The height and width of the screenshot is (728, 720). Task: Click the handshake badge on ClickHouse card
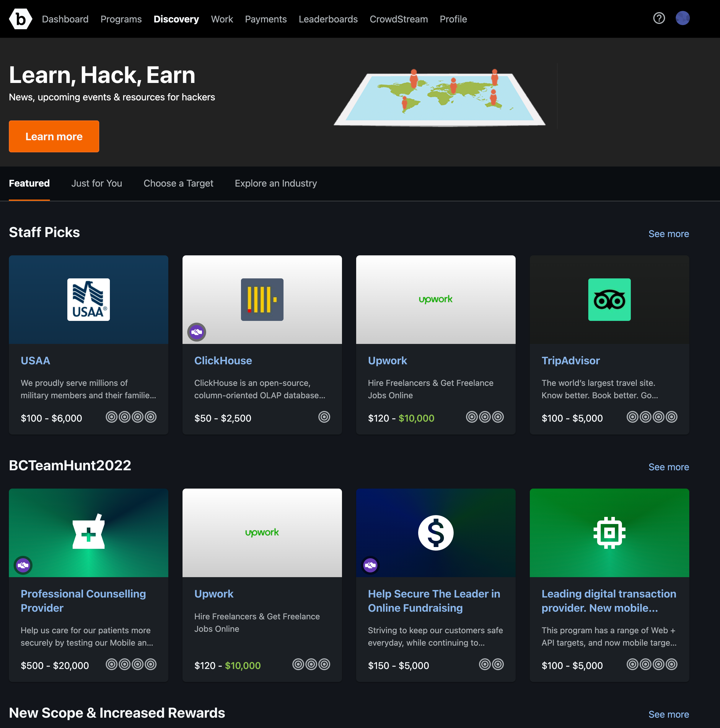[x=197, y=332]
